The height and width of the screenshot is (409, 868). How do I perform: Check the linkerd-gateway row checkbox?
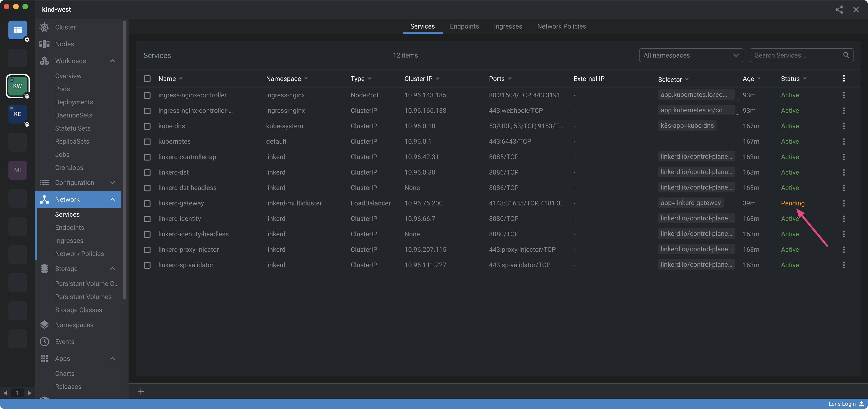click(147, 203)
